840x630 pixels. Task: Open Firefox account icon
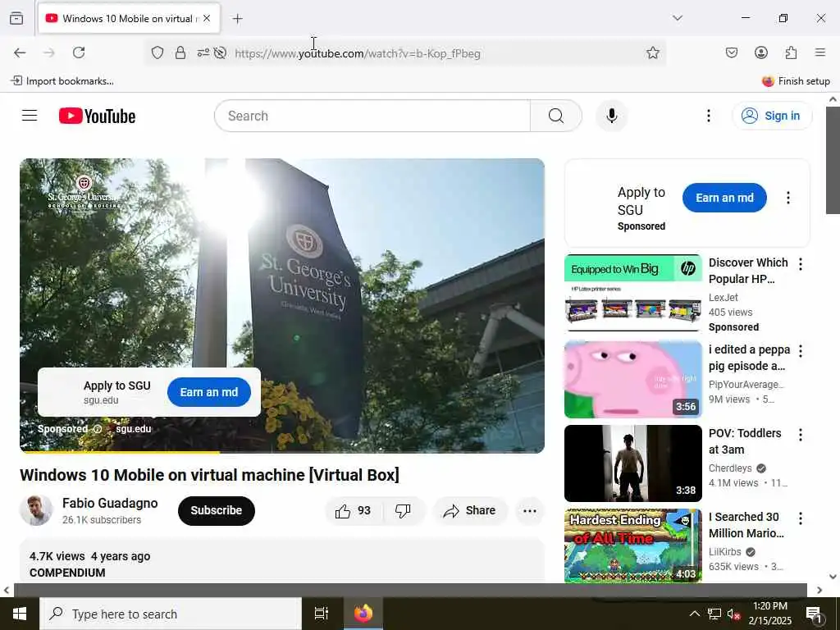pyautogui.click(x=760, y=52)
